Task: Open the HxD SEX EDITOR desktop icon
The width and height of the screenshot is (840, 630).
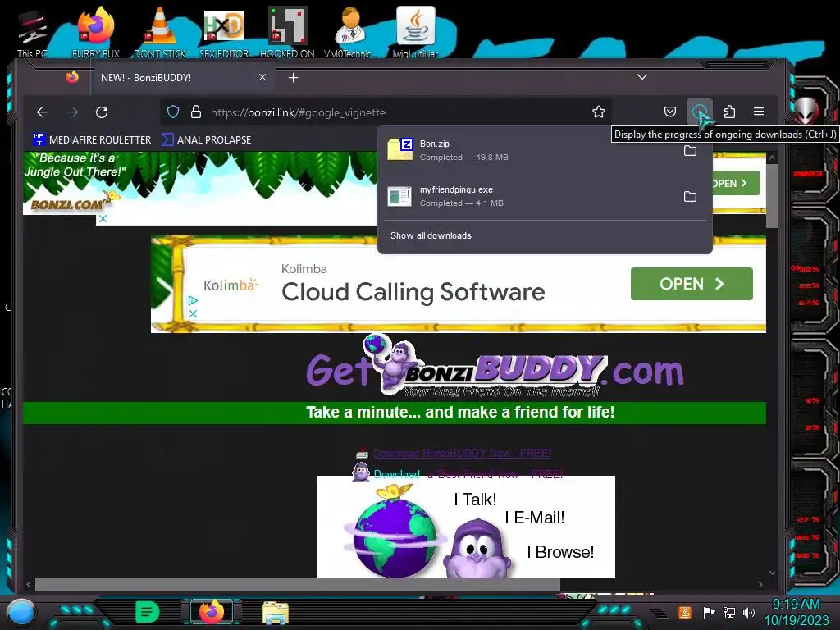Action: point(224,32)
